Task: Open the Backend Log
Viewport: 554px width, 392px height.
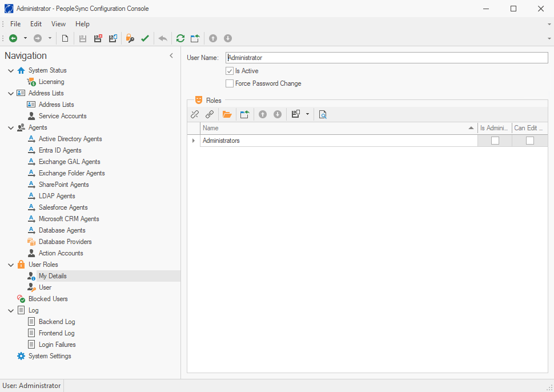Action: (x=57, y=322)
